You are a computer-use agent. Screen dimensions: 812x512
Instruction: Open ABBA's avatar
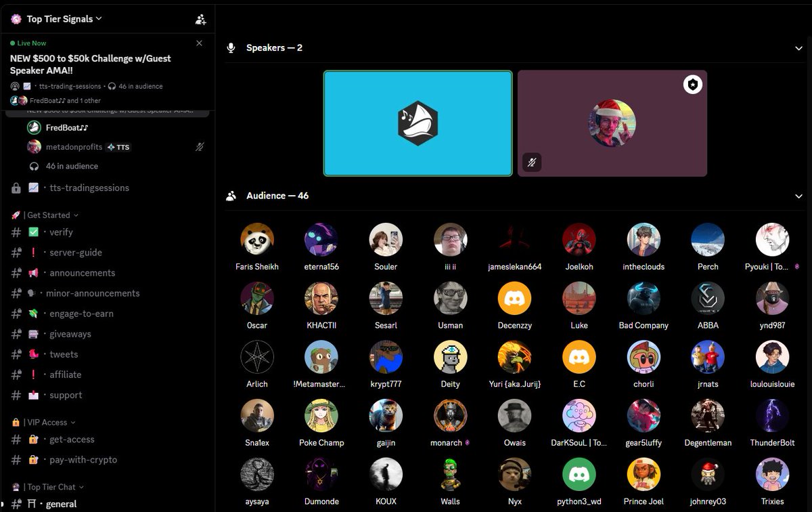[x=708, y=299]
